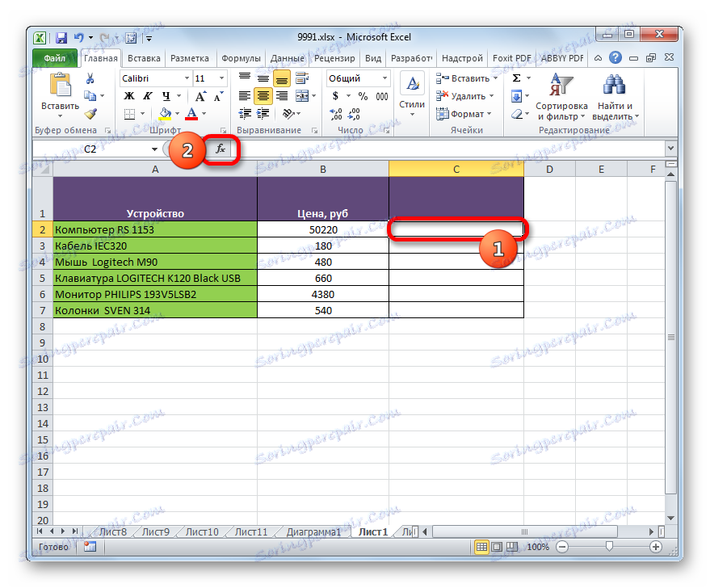
Task: Click the Undo arrow icon
Action: pyautogui.click(x=79, y=38)
